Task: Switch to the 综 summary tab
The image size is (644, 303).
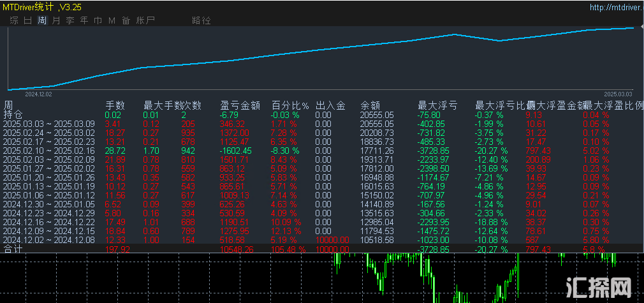Action: 14,20
